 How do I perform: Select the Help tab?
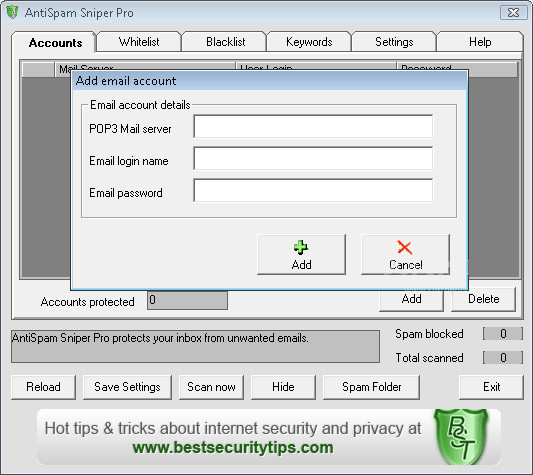(480, 42)
